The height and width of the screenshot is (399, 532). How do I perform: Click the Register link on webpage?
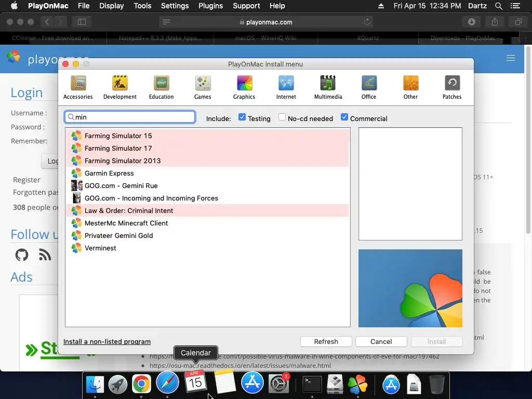click(26, 180)
